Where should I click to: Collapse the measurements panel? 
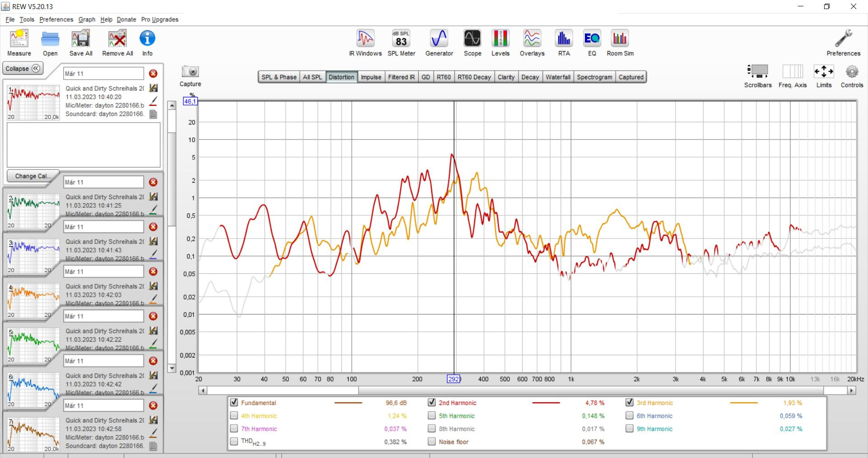23,69
